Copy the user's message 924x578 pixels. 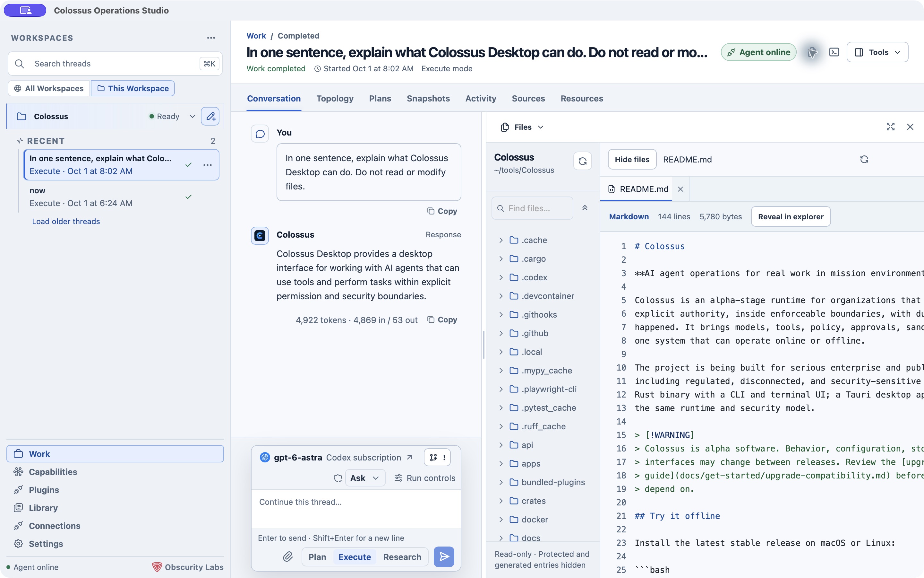[442, 211]
